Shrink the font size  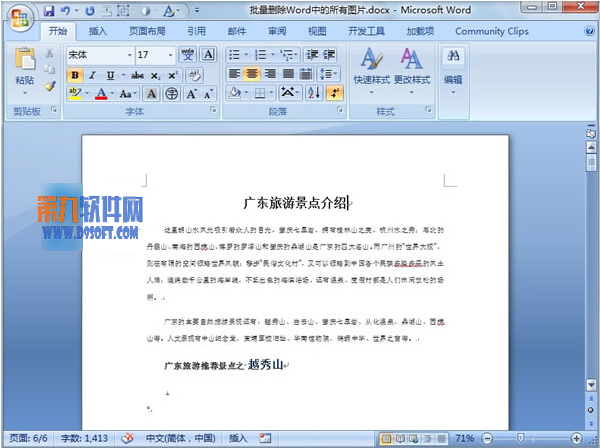tap(208, 93)
